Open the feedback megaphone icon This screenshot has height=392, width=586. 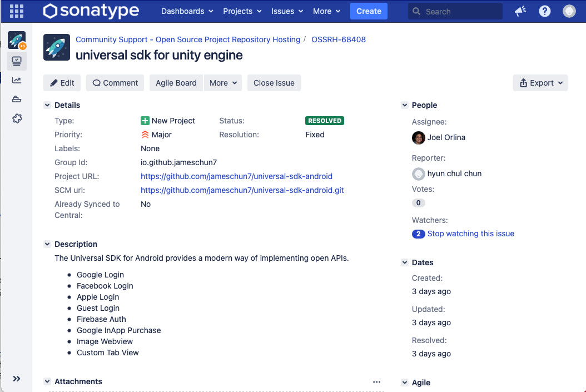(520, 11)
